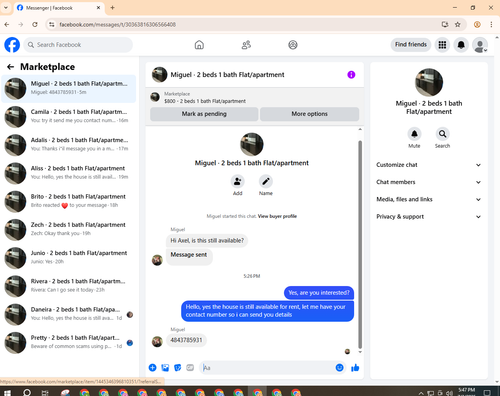Go back using Marketplace back arrow
The width and height of the screenshot is (500, 396).
click(x=10, y=67)
